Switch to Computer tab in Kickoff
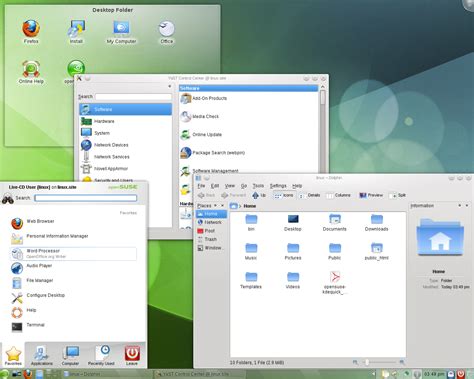 (x=70, y=355)
